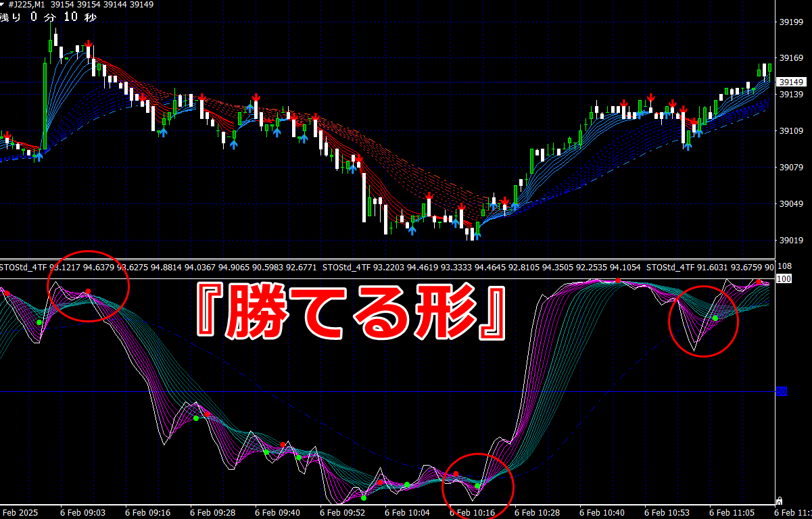Select the green dot inside the right red circle
This screenshot has height=519, width=812.
pos(715,318)
